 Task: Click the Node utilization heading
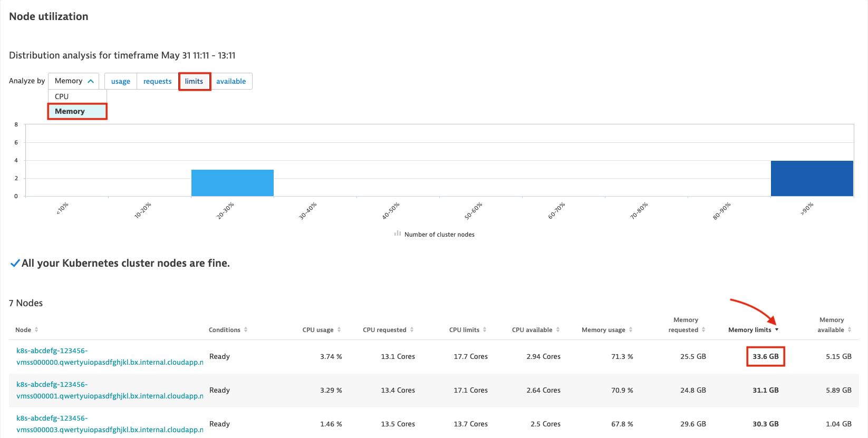pyautogui.click(x=49, y=16)
